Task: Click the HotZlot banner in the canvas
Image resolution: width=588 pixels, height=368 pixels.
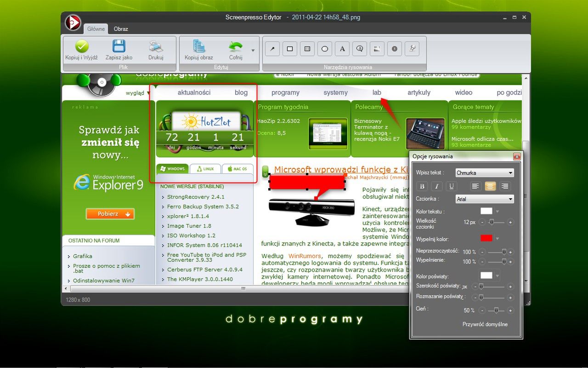Action: (x=206, y=121)
